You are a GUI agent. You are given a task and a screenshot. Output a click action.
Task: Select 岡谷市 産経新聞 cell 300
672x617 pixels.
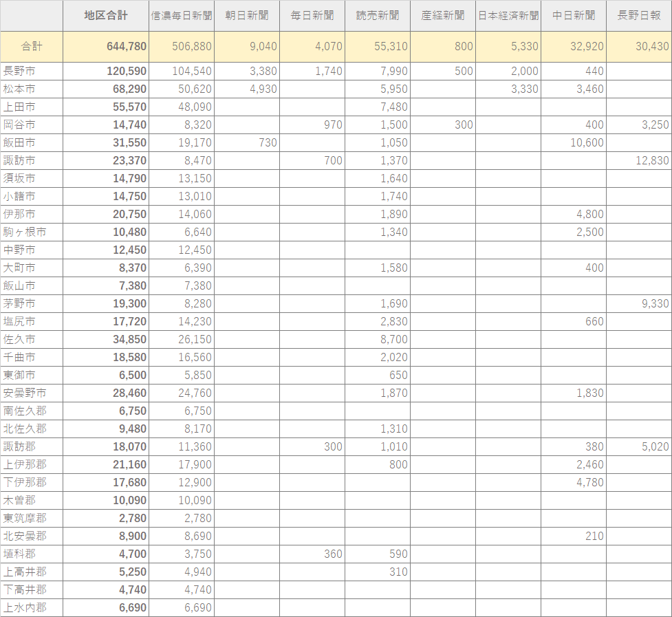pyautogui.click(x=443, y=125)
